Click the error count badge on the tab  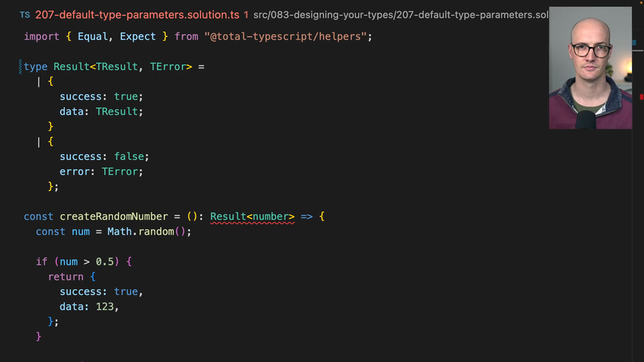(246, 14)
